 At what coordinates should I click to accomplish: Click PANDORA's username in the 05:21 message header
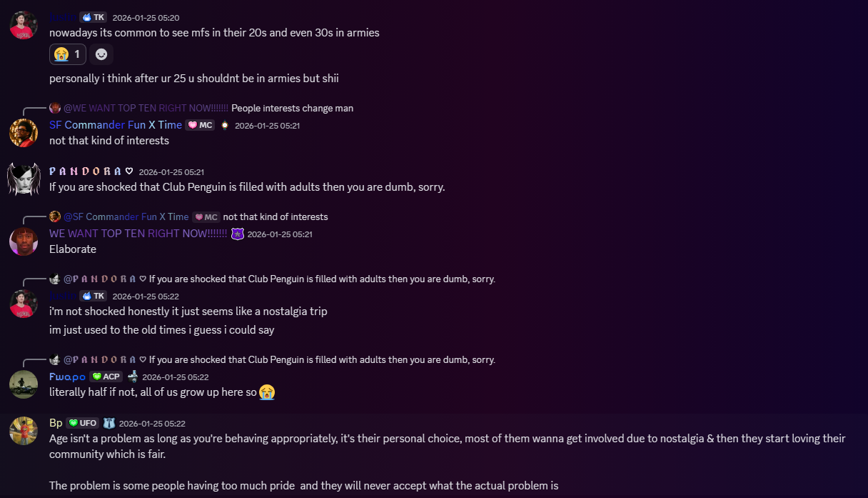(86, 171)
